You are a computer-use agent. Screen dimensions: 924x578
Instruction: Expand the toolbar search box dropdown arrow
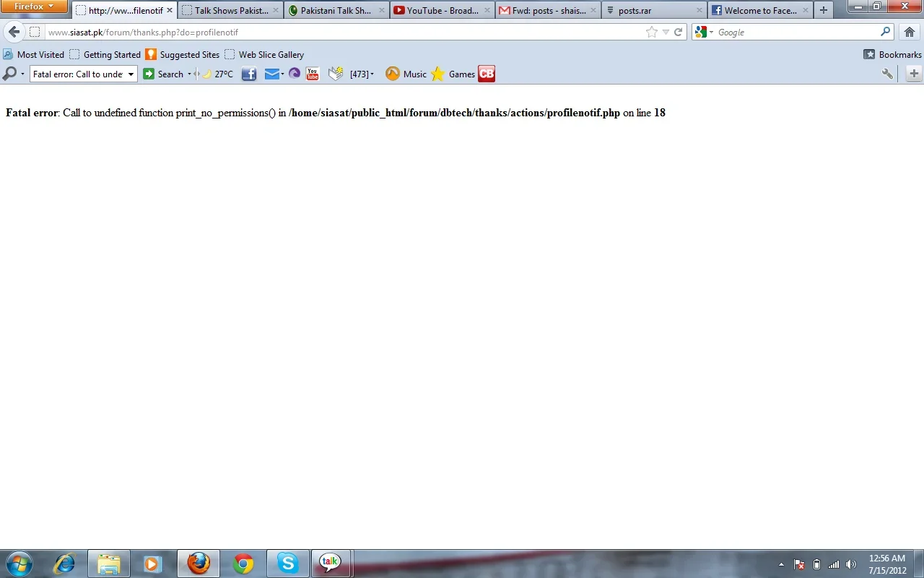pos(131,74)
